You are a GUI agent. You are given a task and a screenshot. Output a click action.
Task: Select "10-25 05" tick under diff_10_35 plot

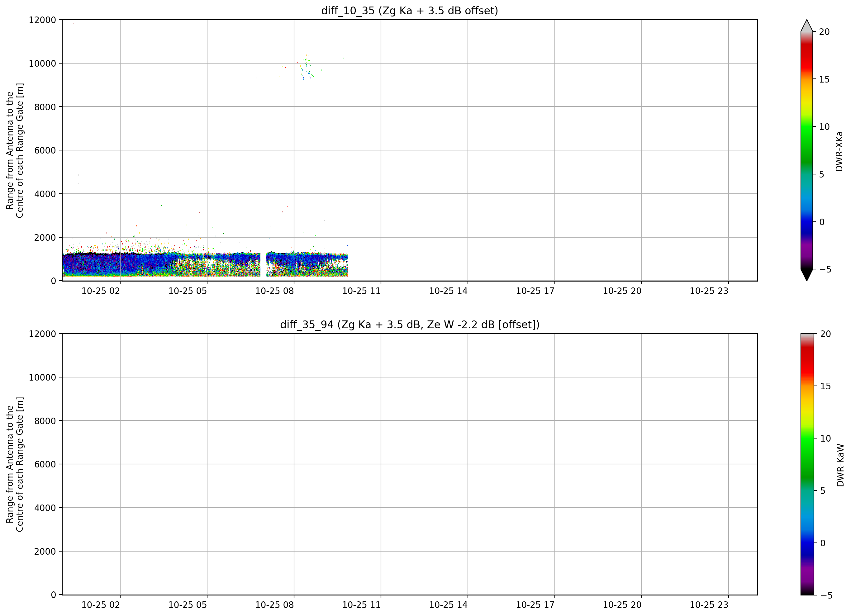pyautogui.click(x=188, y=291)
